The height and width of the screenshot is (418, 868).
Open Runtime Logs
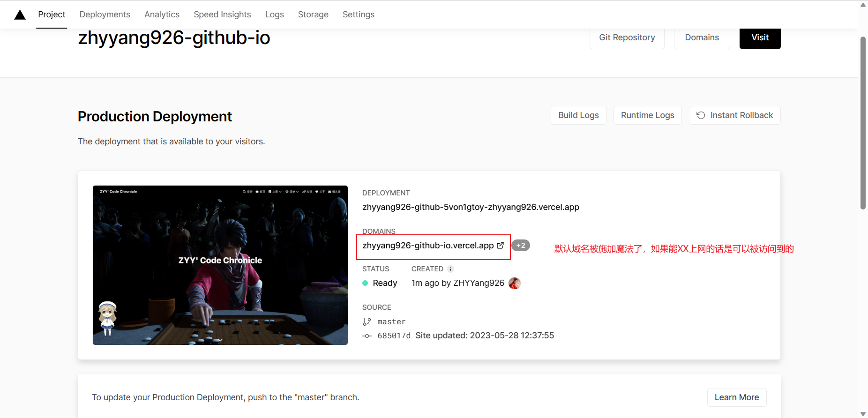pyautogui.click(x=647, y=115)
